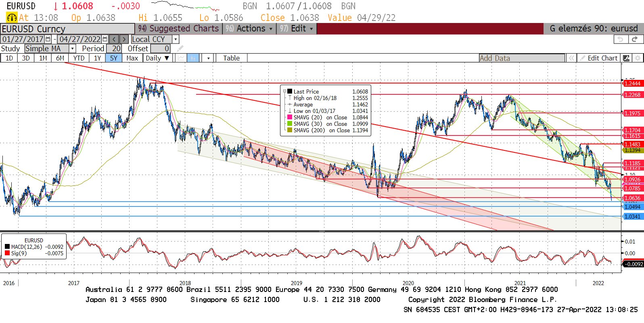The image size is (644, 323).
Task: Click the annotations checklist icon
Action: [626, 58]
